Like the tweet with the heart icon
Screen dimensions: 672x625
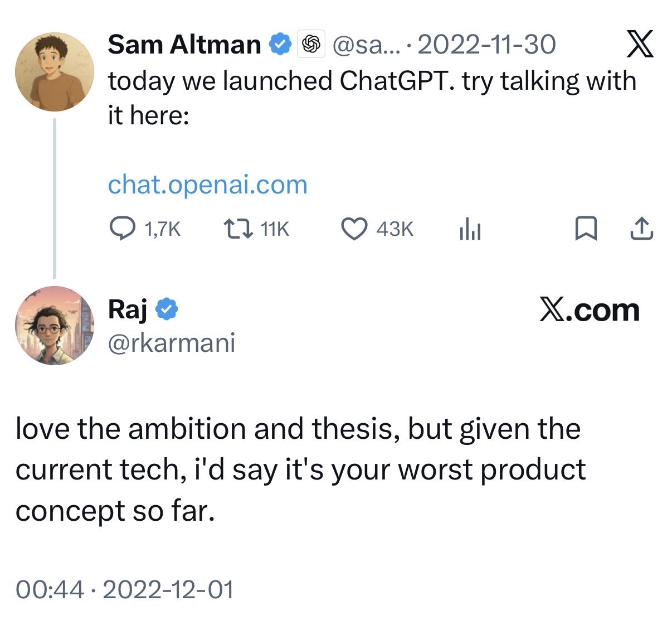[x=354, y=229]
